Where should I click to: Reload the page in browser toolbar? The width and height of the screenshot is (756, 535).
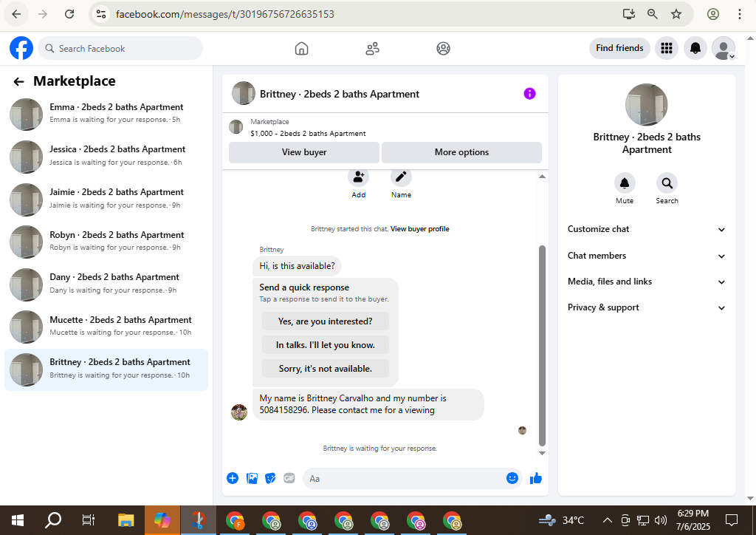coord(69,14)
